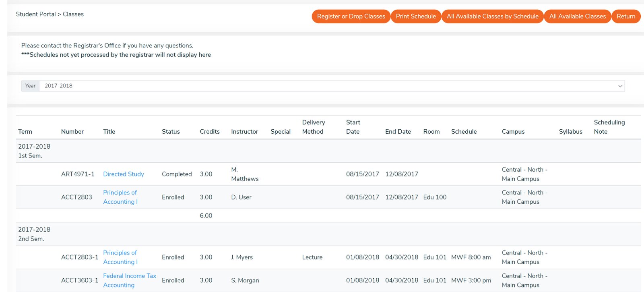
Task: Click the 6.00 credits total
Action: (206, 216)
